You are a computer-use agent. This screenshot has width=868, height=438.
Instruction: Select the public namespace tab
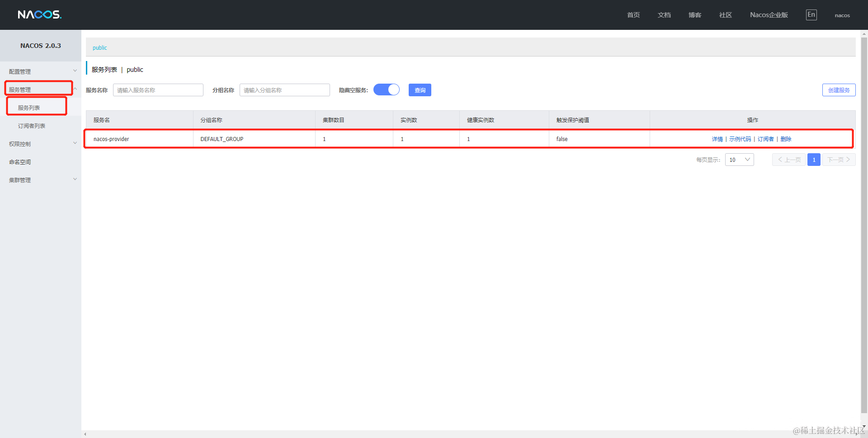(x=100, y=47)
